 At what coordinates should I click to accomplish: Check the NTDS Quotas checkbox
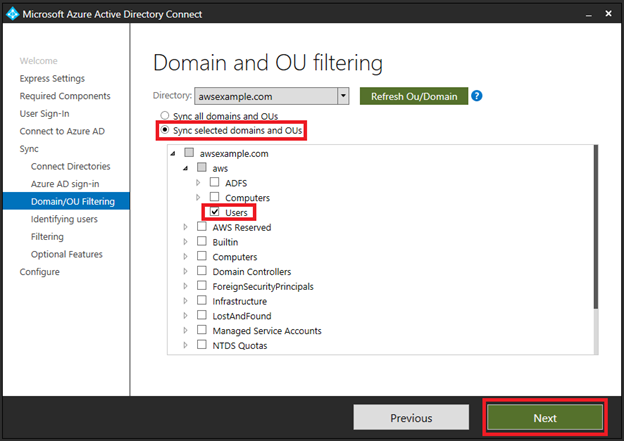coord(202,345)
